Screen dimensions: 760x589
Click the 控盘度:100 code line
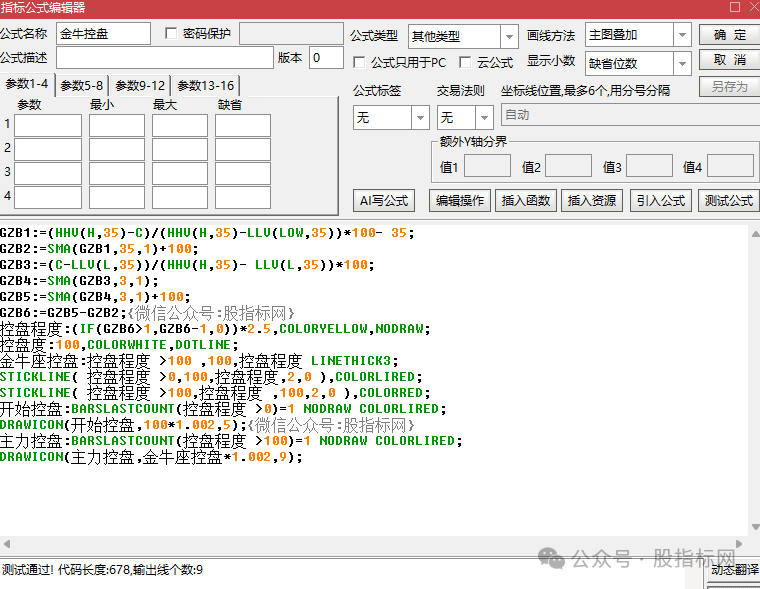pyautogui.click(x=119, y=345)
